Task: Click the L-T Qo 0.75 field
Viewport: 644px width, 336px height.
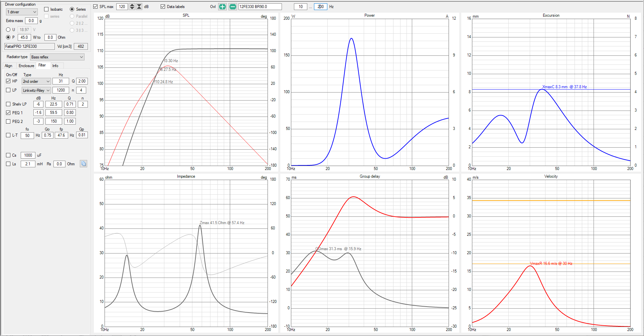Action: [48, 135]
